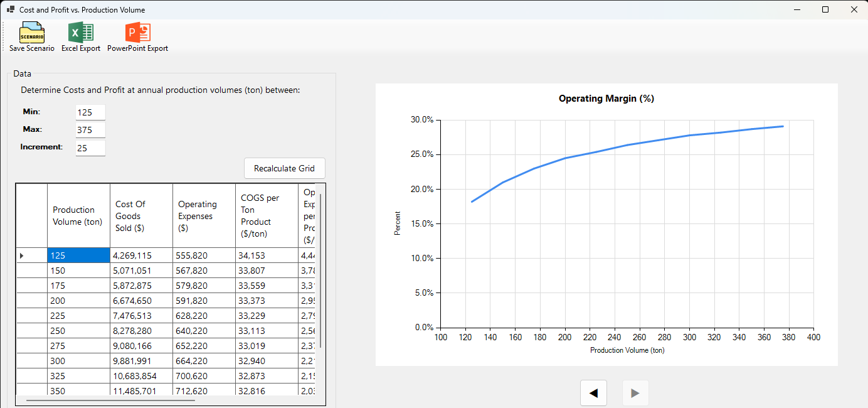Select the cell with value 4,269,115
Screen dimensions: 868x408
[x=141, y=255]
